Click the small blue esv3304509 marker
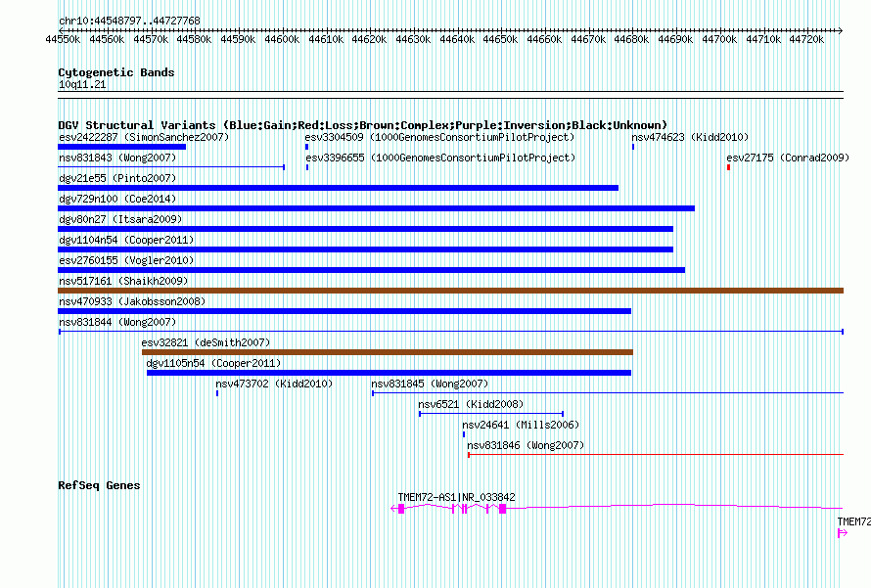 306,147
